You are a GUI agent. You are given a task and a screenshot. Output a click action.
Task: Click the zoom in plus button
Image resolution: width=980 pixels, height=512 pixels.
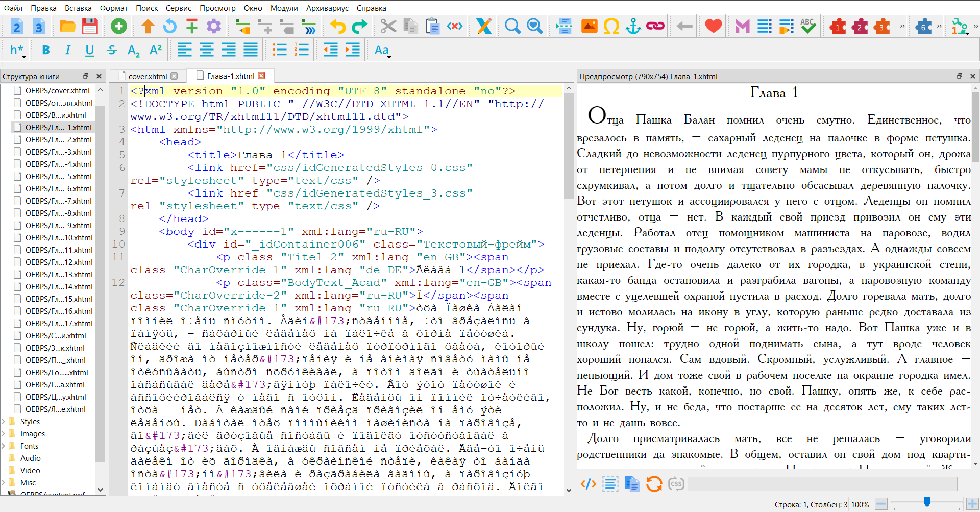[972, 504]
